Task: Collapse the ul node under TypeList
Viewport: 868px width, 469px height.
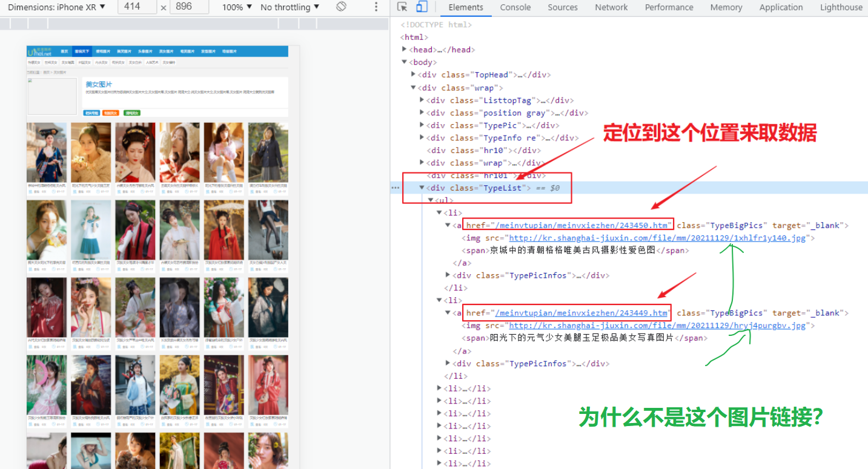Action: pos(431,200)
